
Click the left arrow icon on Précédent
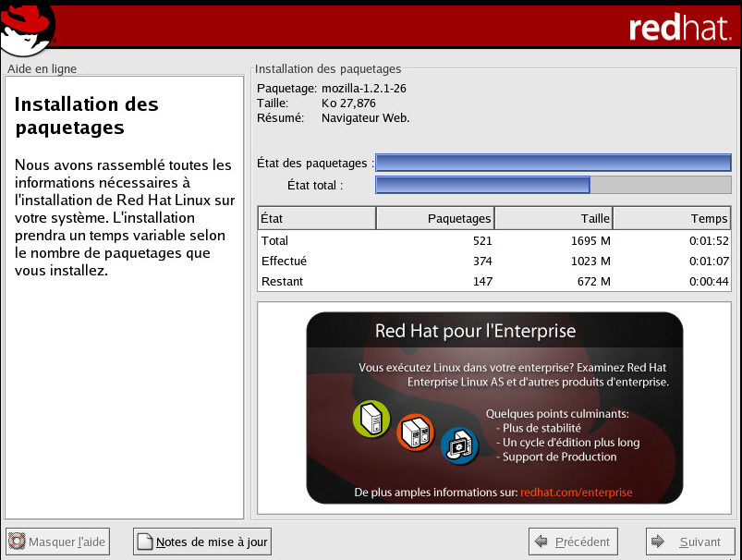click(x=541, y=542)
